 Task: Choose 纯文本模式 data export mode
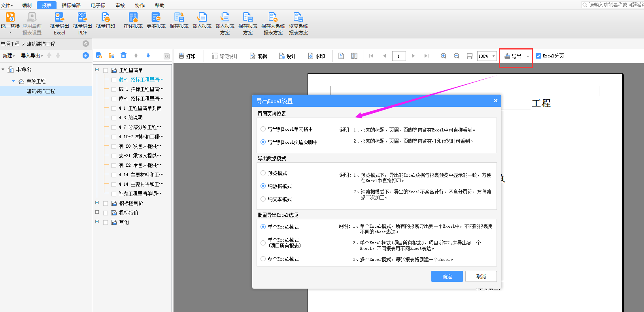point(263,199)
